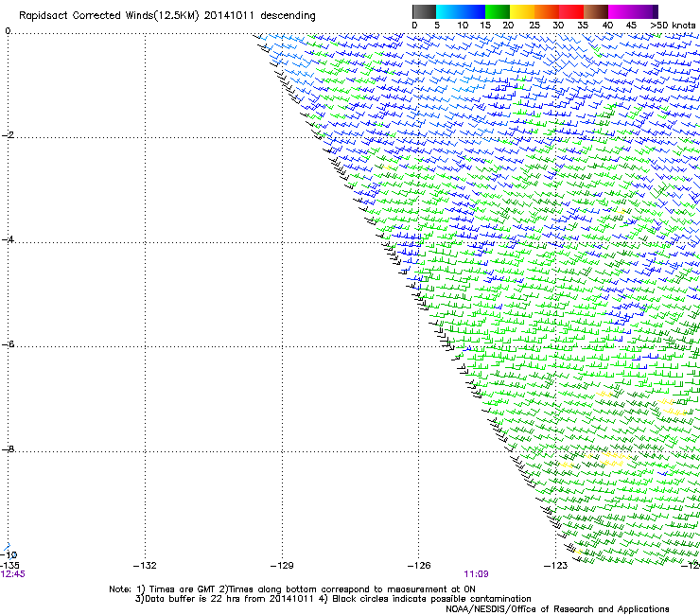
Task: Click the orange 25-30 knots legend segment
Action: (x=547, y=11)
